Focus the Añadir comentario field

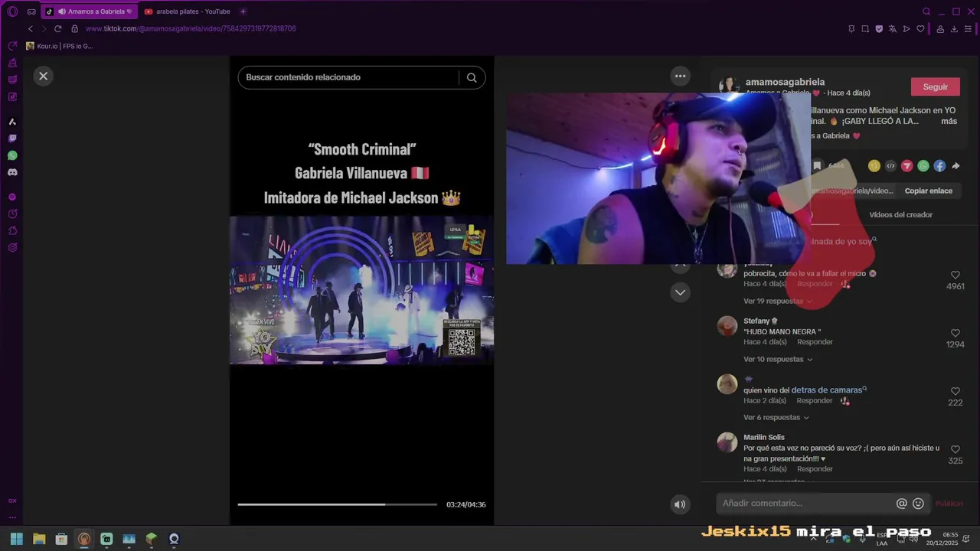tap(808, 504)
